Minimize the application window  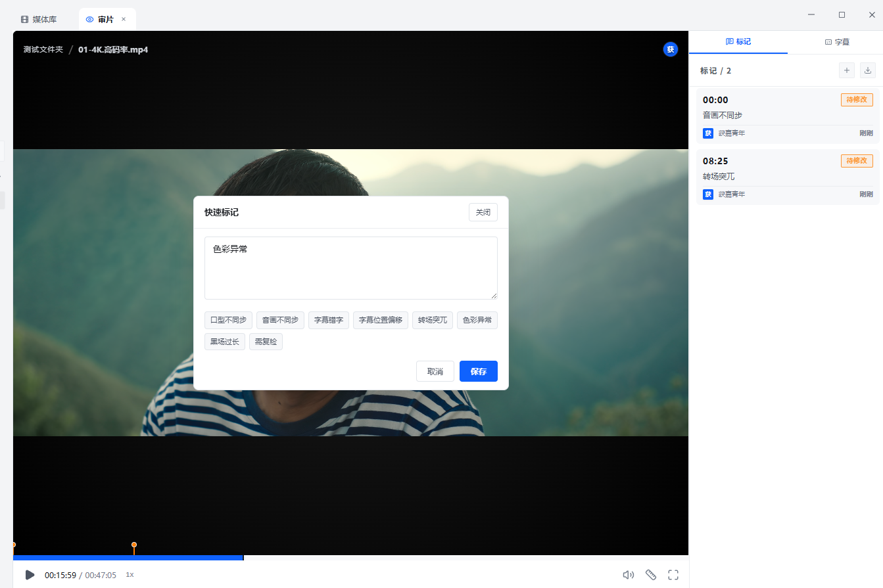pyautogui.click(x=812, y=14)
